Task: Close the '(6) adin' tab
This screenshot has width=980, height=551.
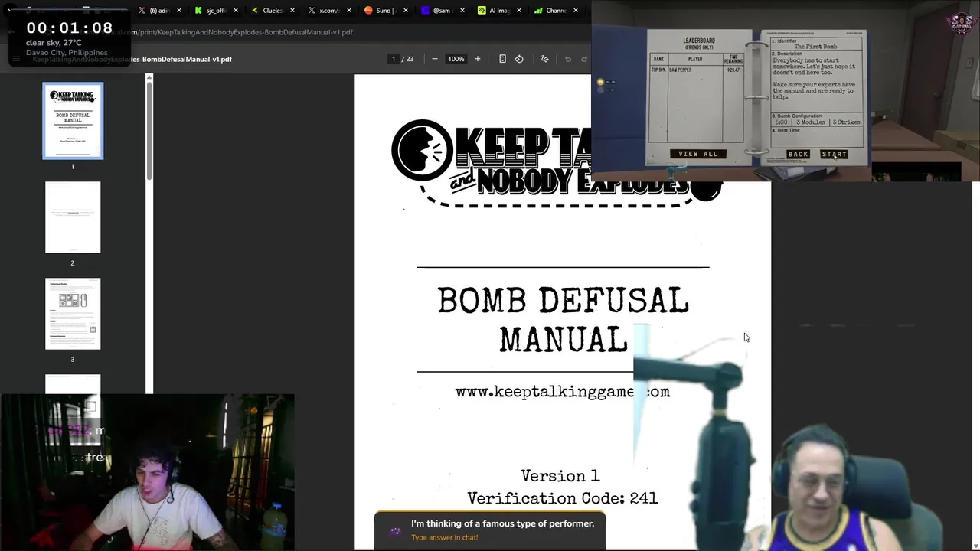Action: [x=179, y=11]
